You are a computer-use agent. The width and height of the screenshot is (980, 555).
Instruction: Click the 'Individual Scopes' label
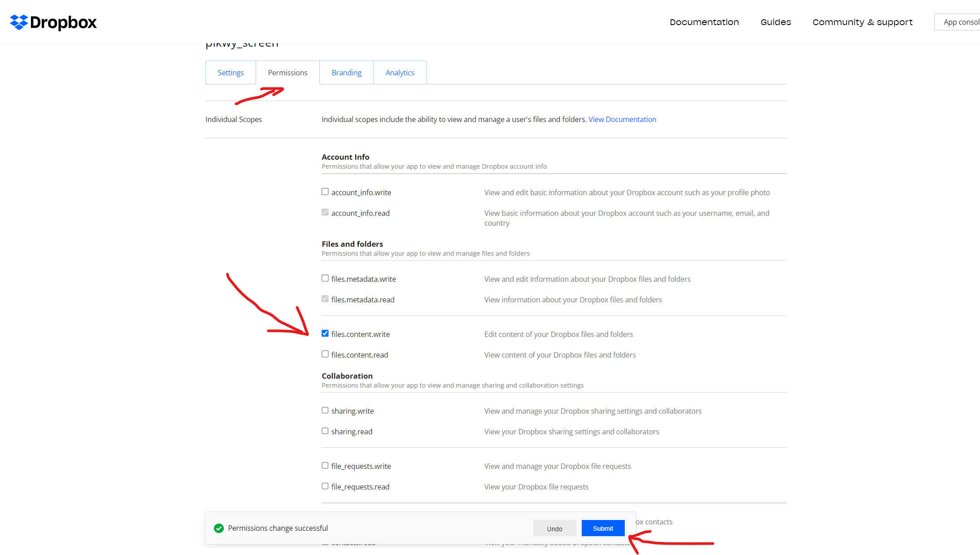click(234, 119)
